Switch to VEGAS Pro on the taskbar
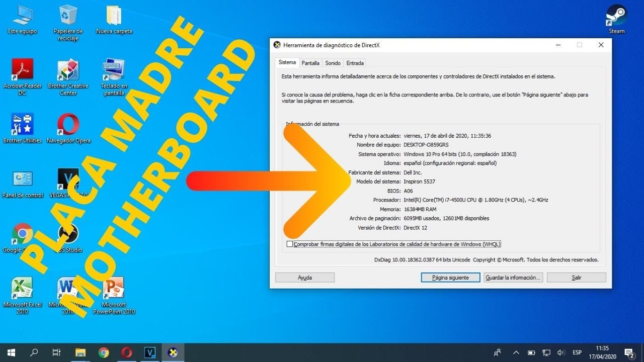The height and width of the screenshot is (362, 644). [150, 352]
